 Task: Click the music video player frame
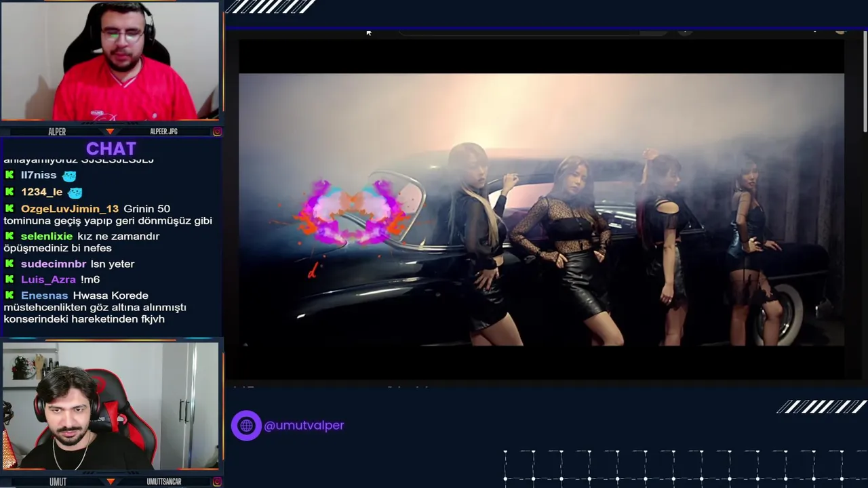coord(541,209)
